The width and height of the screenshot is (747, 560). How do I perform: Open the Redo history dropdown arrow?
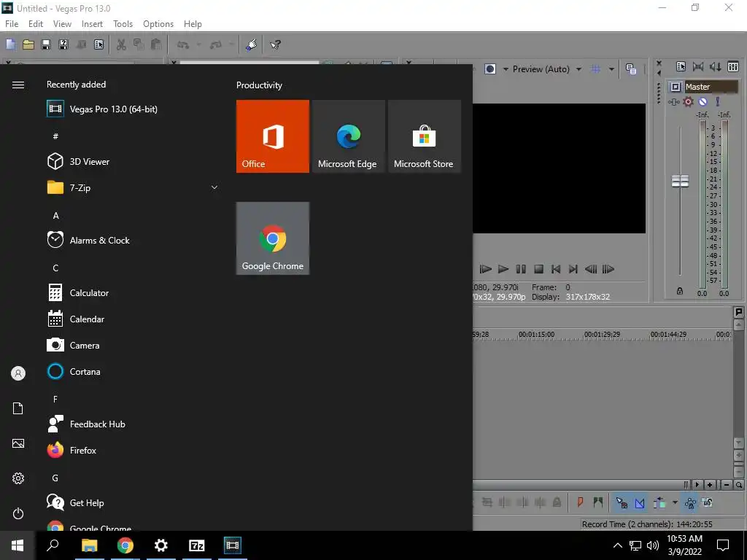(x=231, y=44)
